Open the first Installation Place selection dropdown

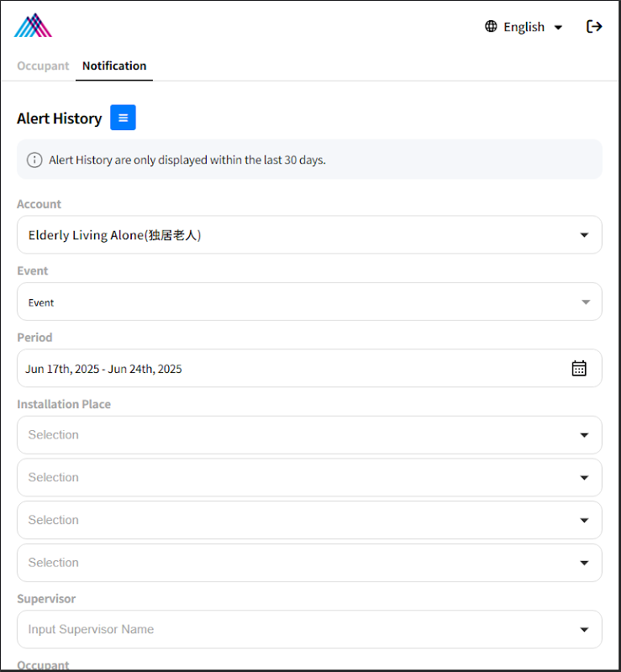[309, 435]
